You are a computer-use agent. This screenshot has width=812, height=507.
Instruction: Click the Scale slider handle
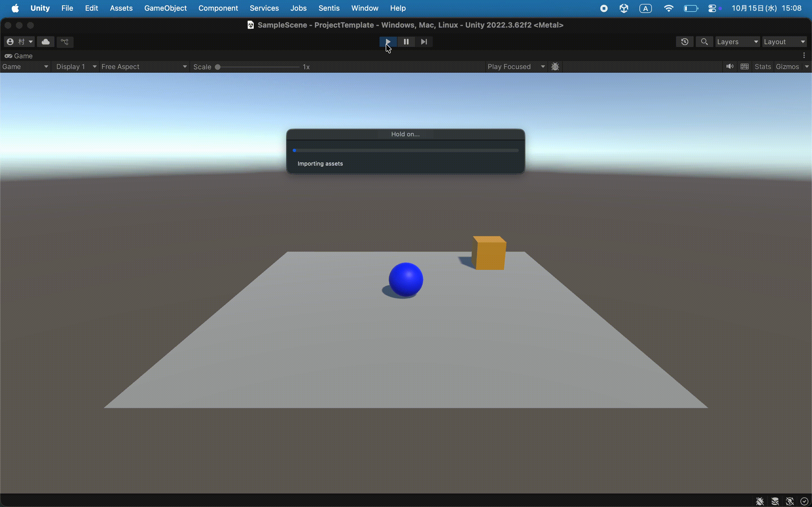218,67
